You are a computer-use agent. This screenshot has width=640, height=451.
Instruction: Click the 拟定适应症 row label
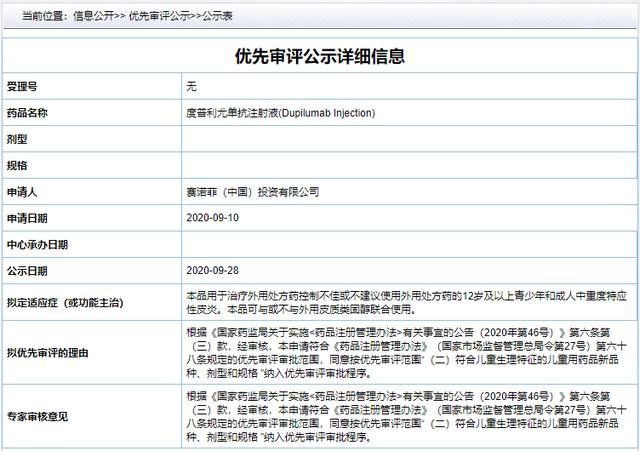coord(66,302)
